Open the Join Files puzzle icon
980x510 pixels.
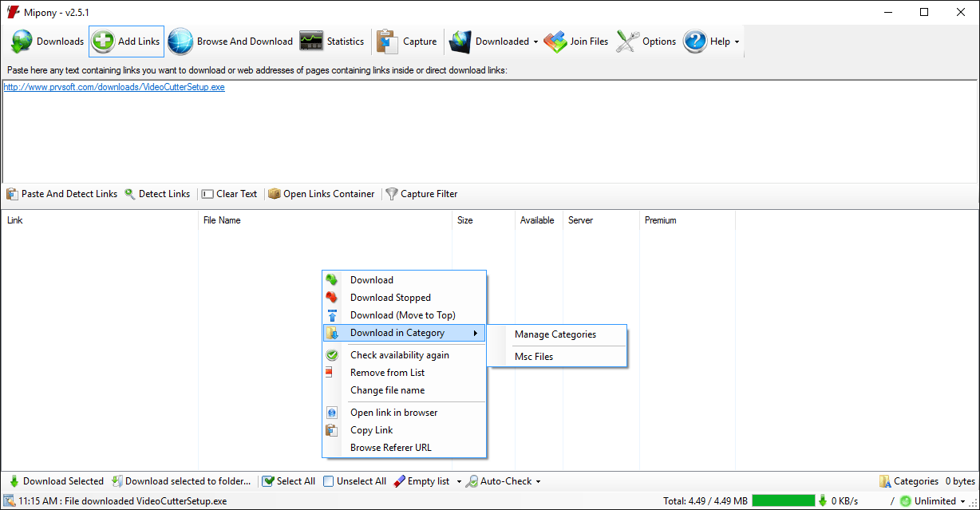(555, 42)
